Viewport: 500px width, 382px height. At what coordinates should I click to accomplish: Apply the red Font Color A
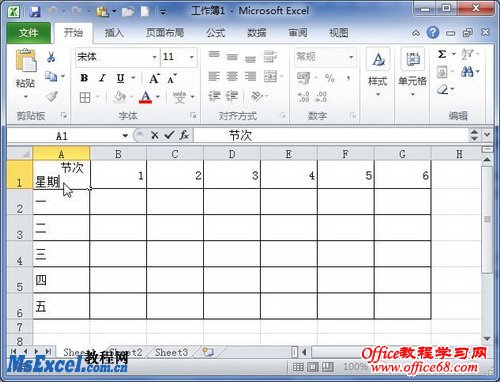point(145,97)
